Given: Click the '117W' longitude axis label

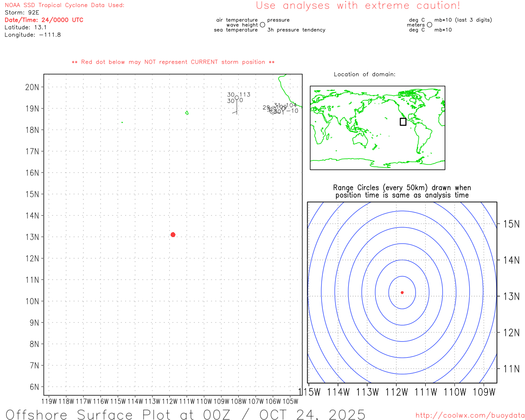Looking at the screenshot, I should click(84, 402).
